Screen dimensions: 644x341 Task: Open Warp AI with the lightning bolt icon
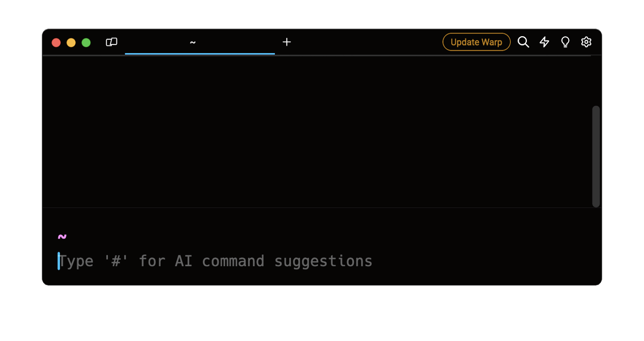coord(544,42)
